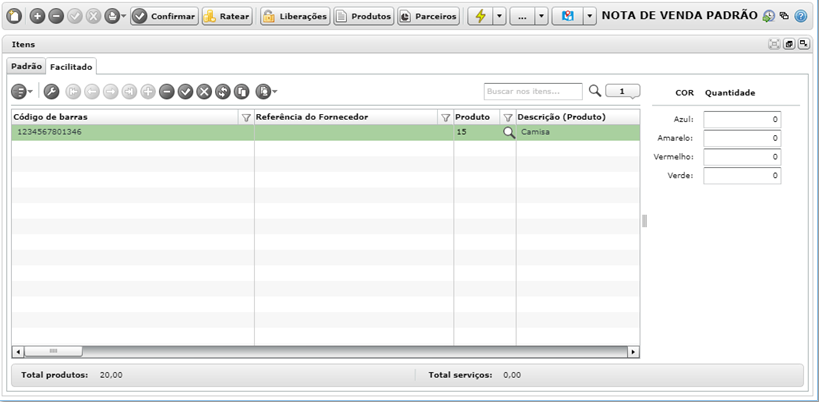Image resolution: width=819 pixels, height=402 pixels.
Task: Click the Total serviços value 0,00
Action: click(x=512, y=375)
